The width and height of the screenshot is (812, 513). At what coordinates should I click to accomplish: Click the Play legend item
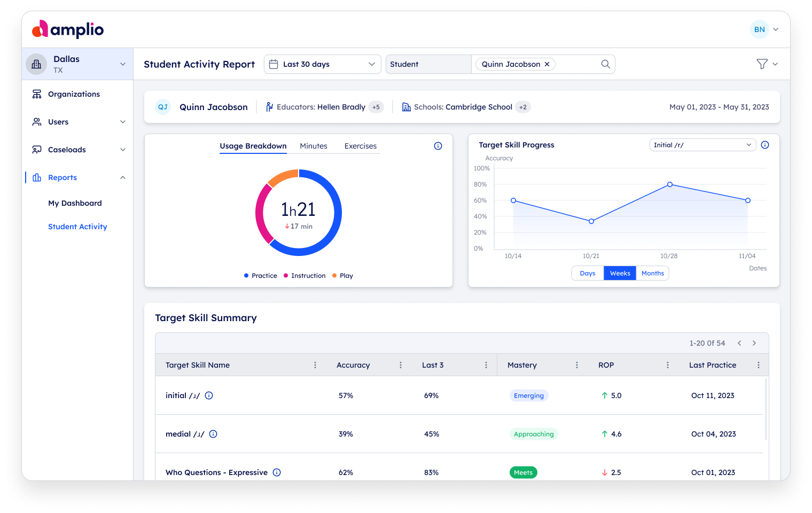pyautogui.click(x=342, y=276)
